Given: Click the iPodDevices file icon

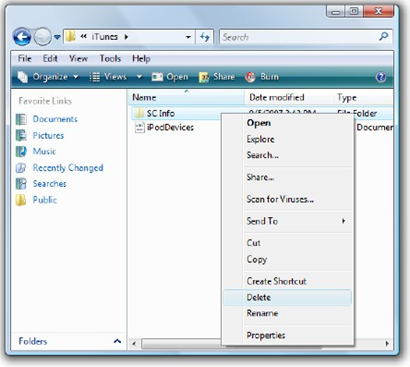Looking at the screenshot, I should click(x=139, y=127).
